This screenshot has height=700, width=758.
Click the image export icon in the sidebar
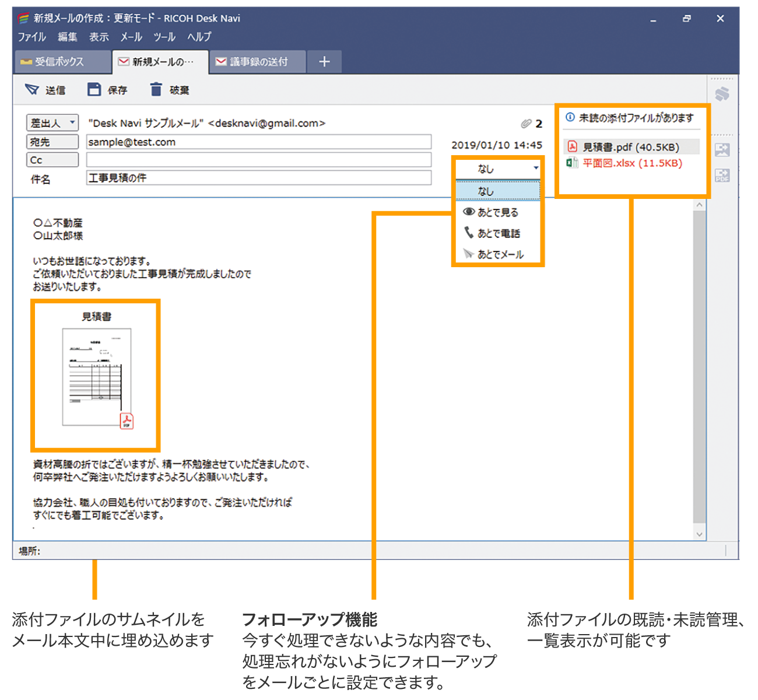[722, 150]
